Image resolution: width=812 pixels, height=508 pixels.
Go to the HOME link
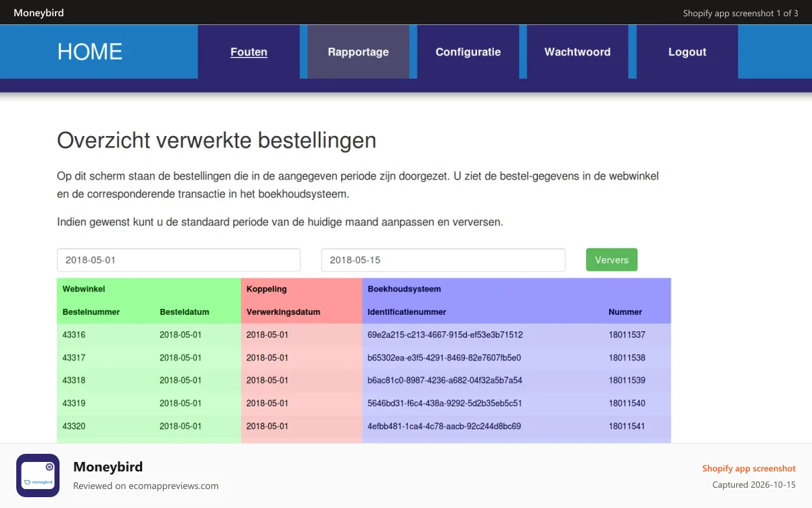pos(90,51)
